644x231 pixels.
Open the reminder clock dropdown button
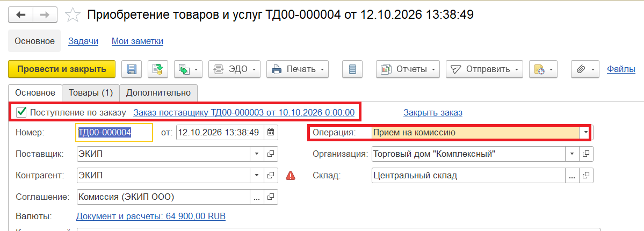pyautogui.click(x=543, y=69)
